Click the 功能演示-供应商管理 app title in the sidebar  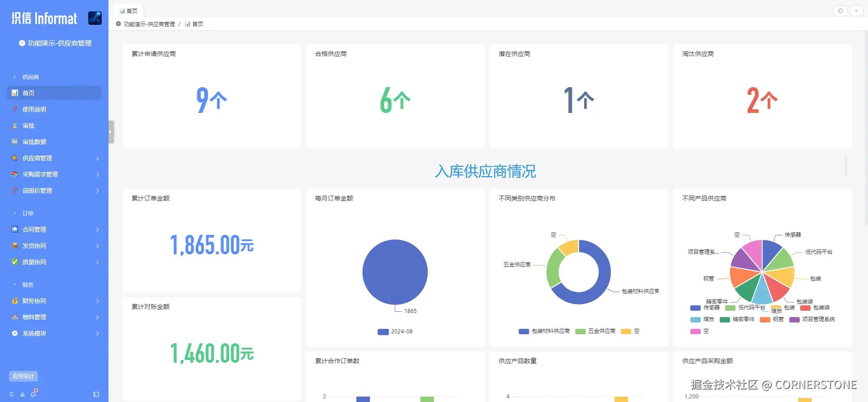coord(60,43)
